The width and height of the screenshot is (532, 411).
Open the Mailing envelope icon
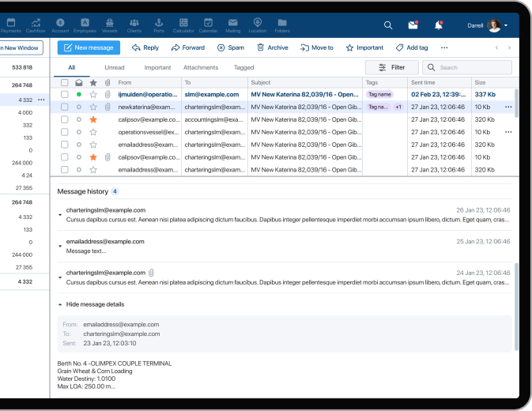(x=232, y=23)
